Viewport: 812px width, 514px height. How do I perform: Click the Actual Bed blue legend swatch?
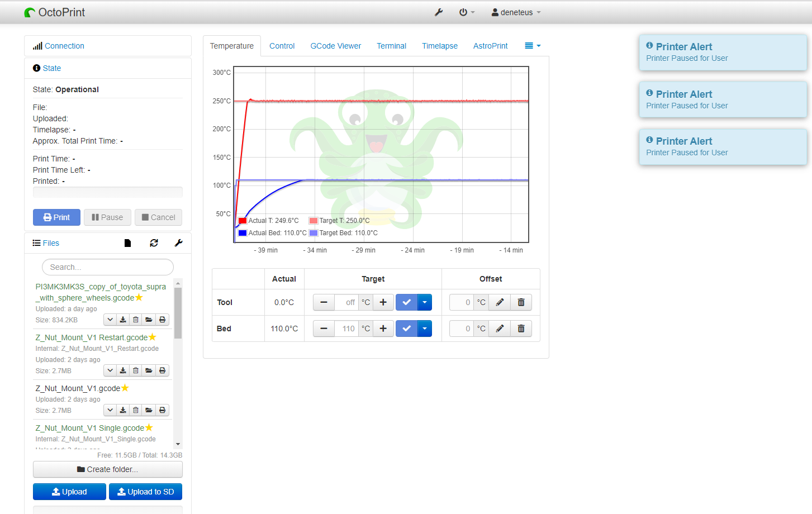click(x=243, y=233)
